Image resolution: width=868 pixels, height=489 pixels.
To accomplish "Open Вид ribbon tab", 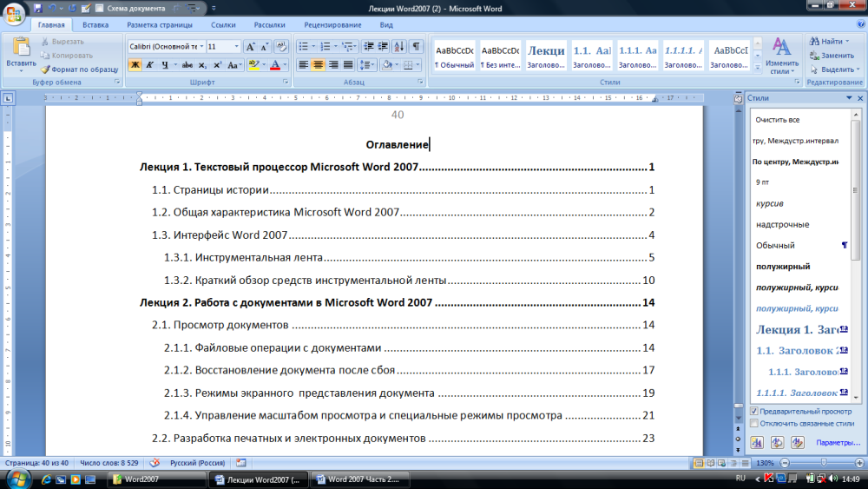I will (386, 25).
